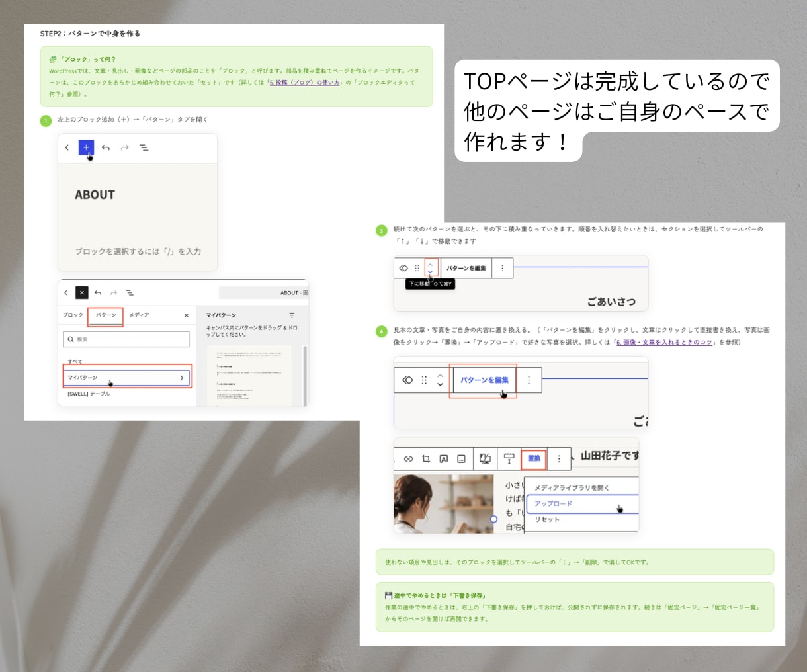Click pattern diamond icon left of blue パターンを編集

tap(407, 380)
